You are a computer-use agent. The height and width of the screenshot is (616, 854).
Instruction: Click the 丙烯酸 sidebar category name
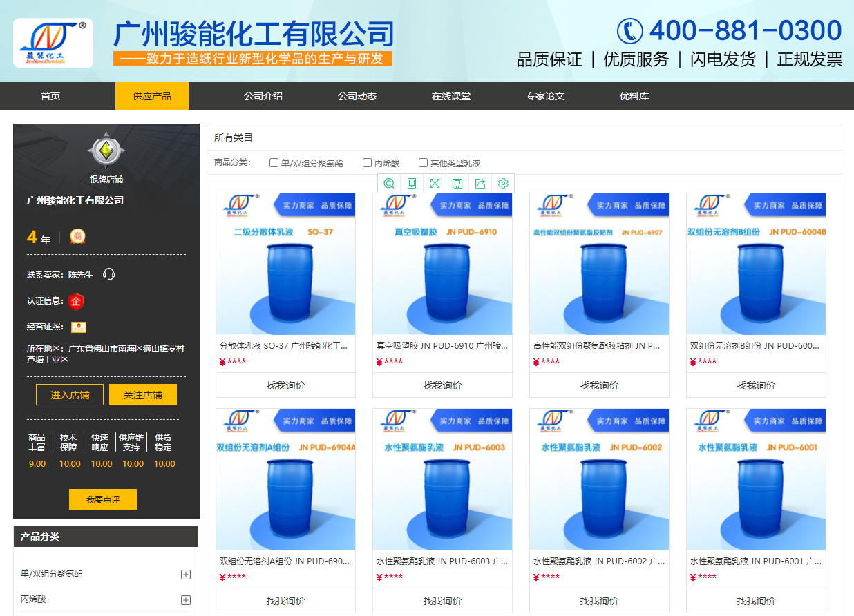click(33, 599)
